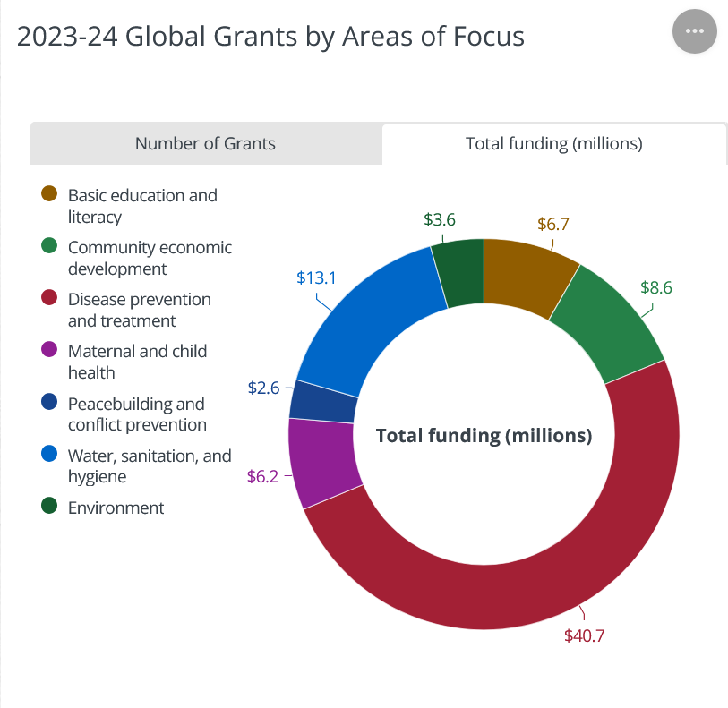Click the $13.1 data label
728x708 pixels.
pos(316,277)
